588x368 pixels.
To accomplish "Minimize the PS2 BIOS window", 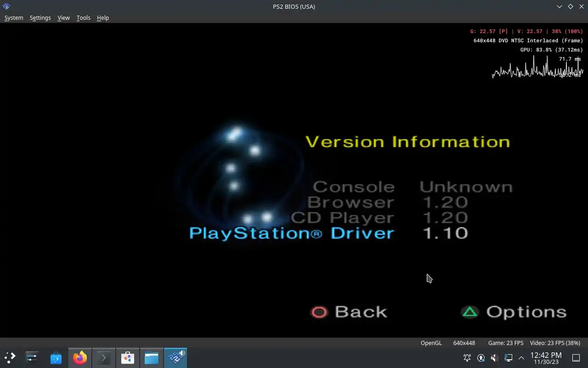I will point(560,6).
